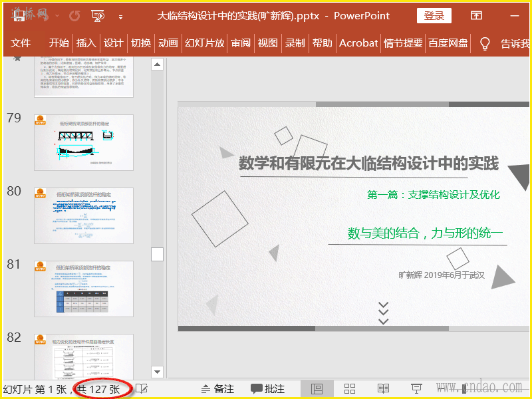Switch to the 插入 tab
The image size is (532, 399).
[x=86, y=43]
